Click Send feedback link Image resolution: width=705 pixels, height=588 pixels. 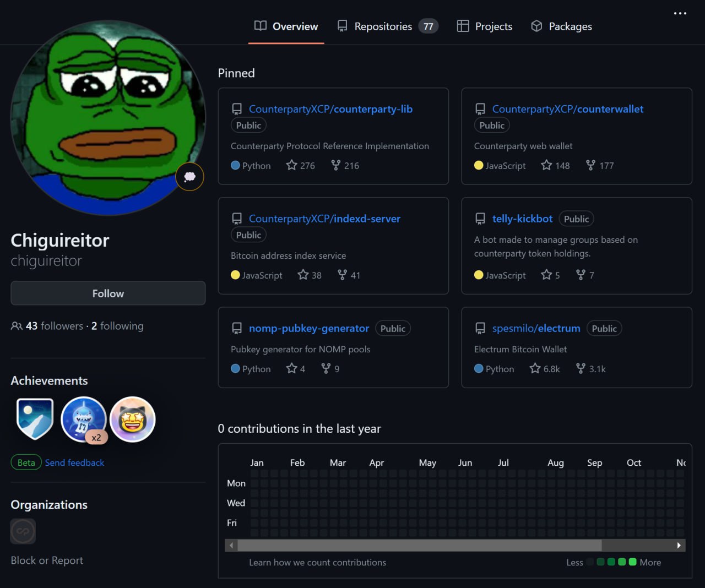click(x=74, y=462)
